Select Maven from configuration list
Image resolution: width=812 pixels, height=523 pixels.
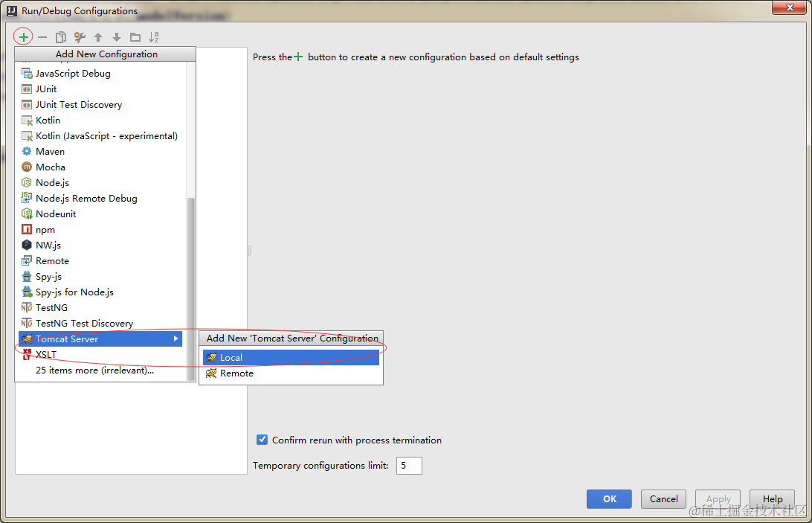coord(100,151)
